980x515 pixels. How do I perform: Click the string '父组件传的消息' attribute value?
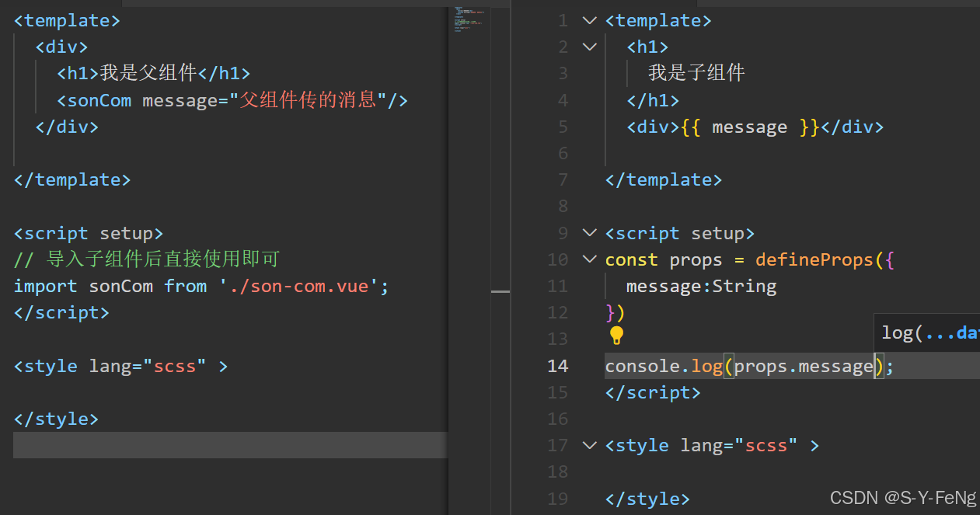pyautogui.click(x=308, y=100)
